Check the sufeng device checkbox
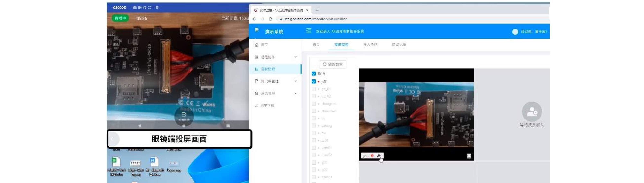The height and width of the screenshot is (183, 644). click(314, 126)
